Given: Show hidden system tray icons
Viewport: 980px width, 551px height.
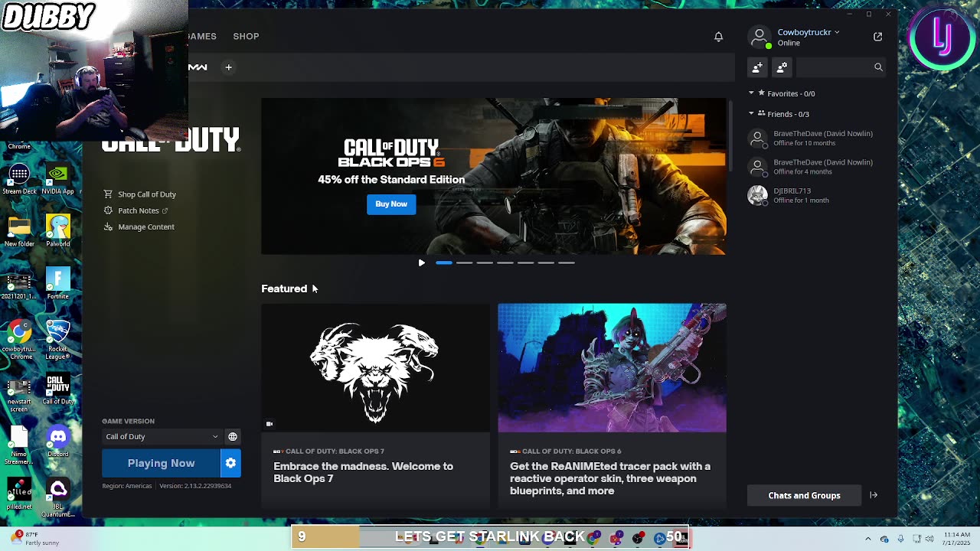Looking at the screenshot, I should pos(867,539).
